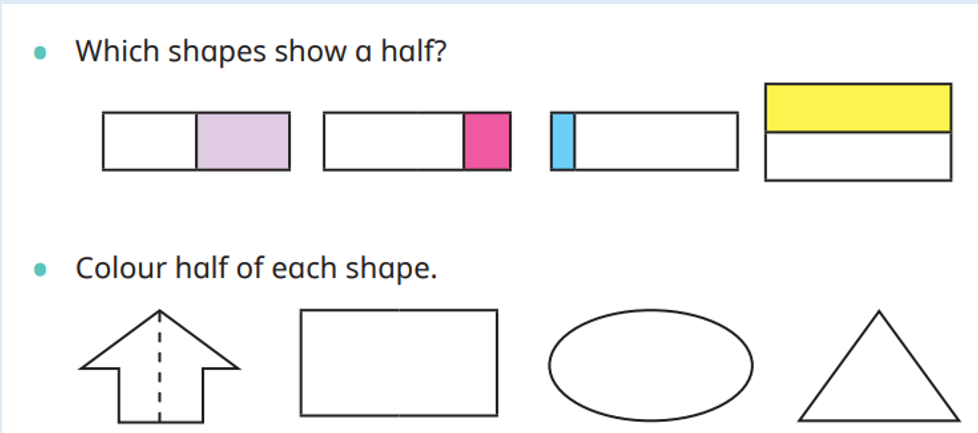Click the white part of the blue rectangle

click(656, 141)
